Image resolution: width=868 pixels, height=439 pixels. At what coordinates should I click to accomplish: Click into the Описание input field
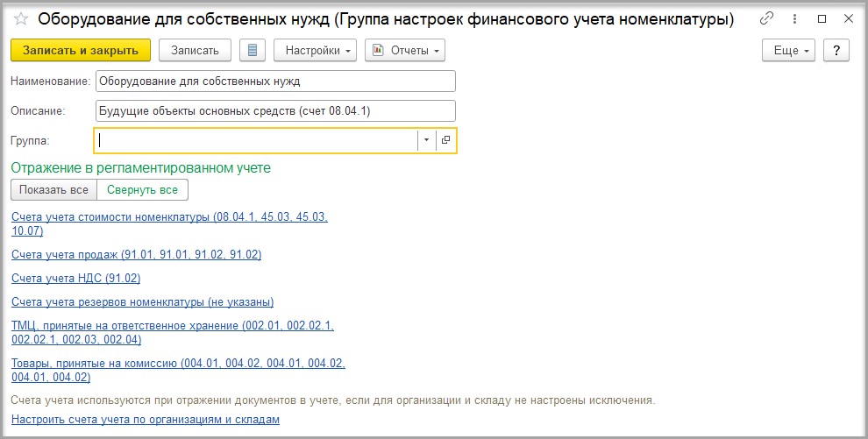275,110
